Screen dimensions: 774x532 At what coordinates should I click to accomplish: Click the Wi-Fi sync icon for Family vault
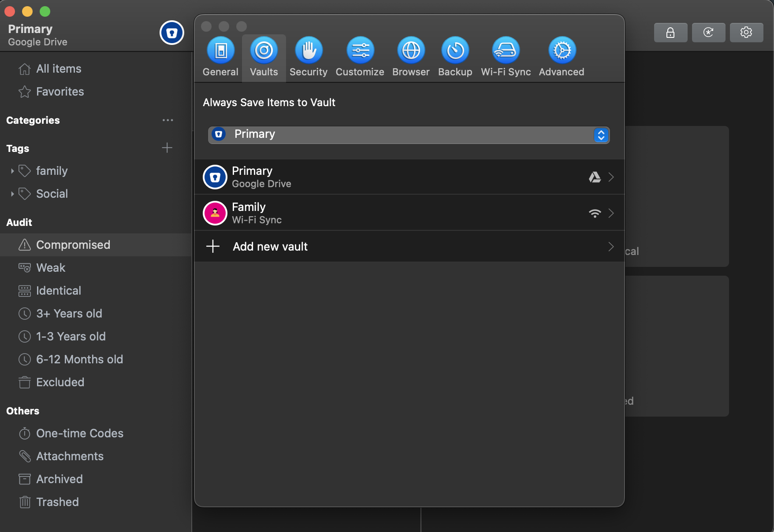click(595, 214)
